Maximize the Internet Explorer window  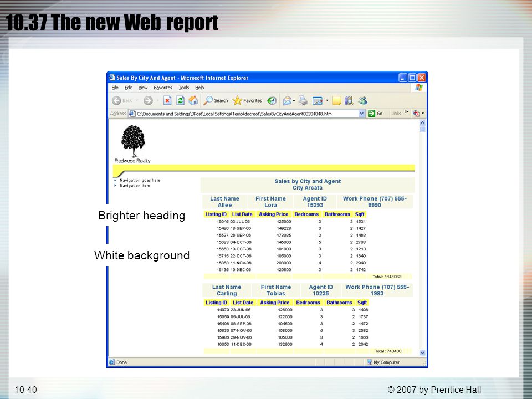pos(412,78)
